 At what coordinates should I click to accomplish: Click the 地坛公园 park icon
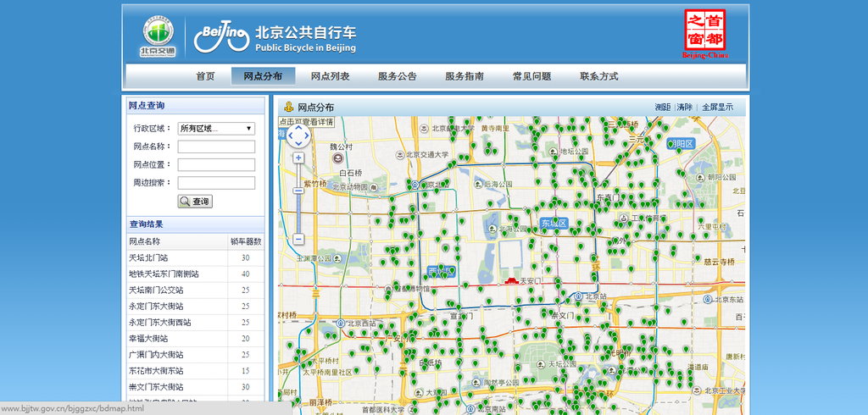553,151
